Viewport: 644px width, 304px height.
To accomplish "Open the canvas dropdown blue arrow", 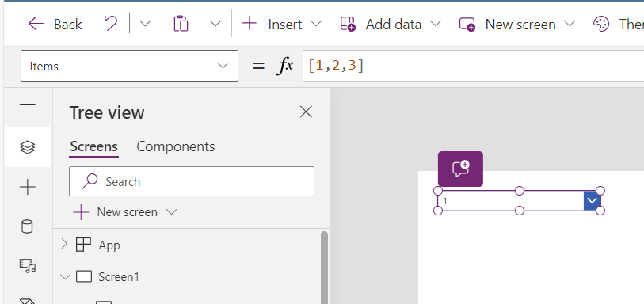I will coord(592,200).
